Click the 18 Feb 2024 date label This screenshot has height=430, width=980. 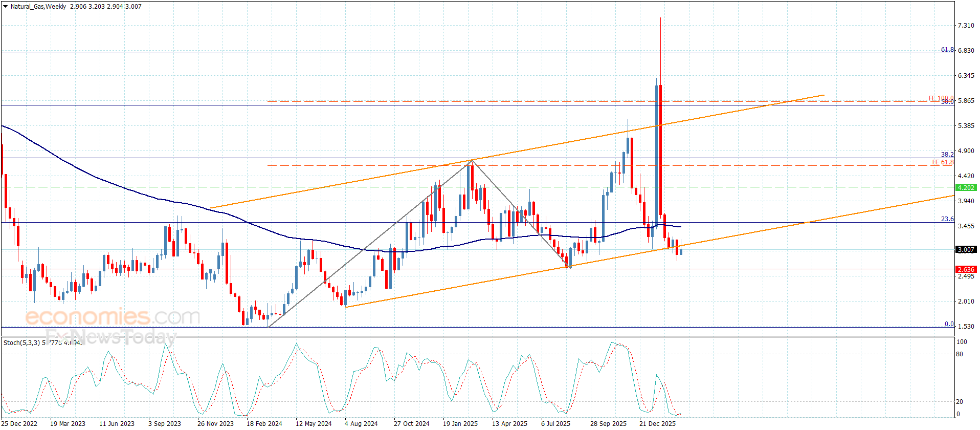click(264, 423)
